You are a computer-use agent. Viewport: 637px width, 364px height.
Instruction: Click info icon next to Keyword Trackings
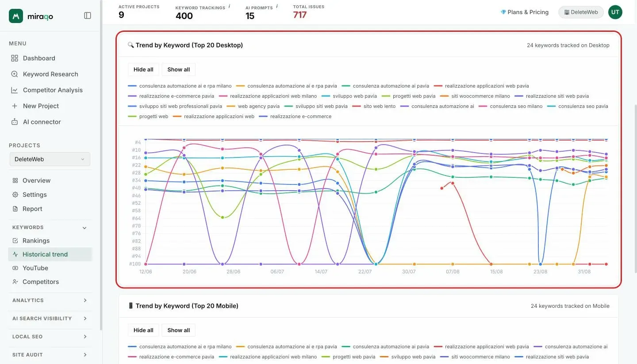point(230,6)
